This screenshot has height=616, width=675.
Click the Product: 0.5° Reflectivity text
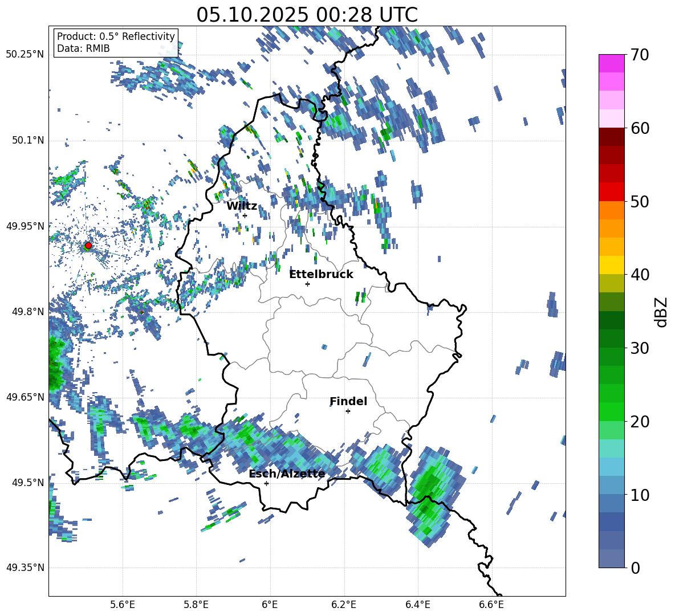(x=116, y=36)
